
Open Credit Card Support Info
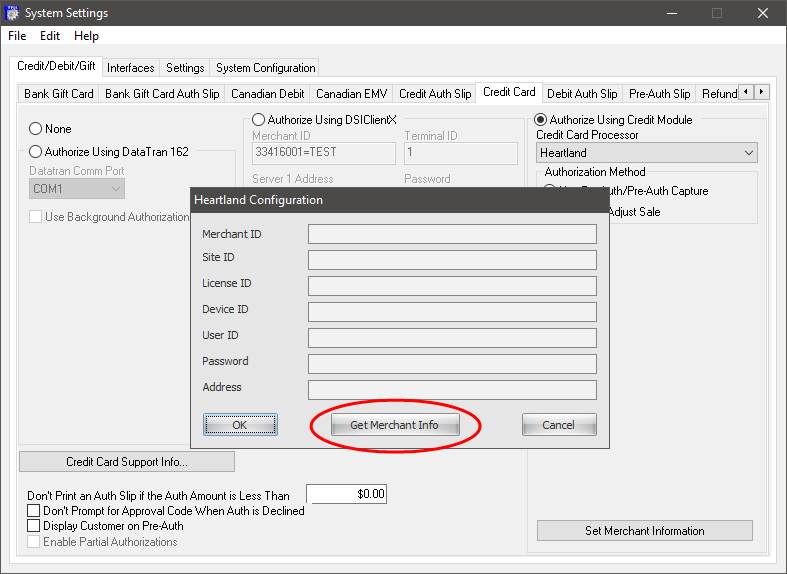[127, 462]
